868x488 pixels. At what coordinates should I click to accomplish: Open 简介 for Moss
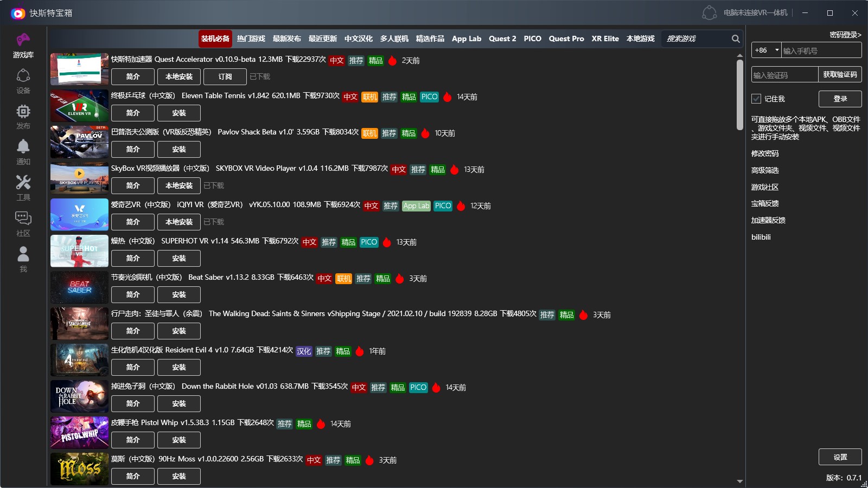(133, 476)
